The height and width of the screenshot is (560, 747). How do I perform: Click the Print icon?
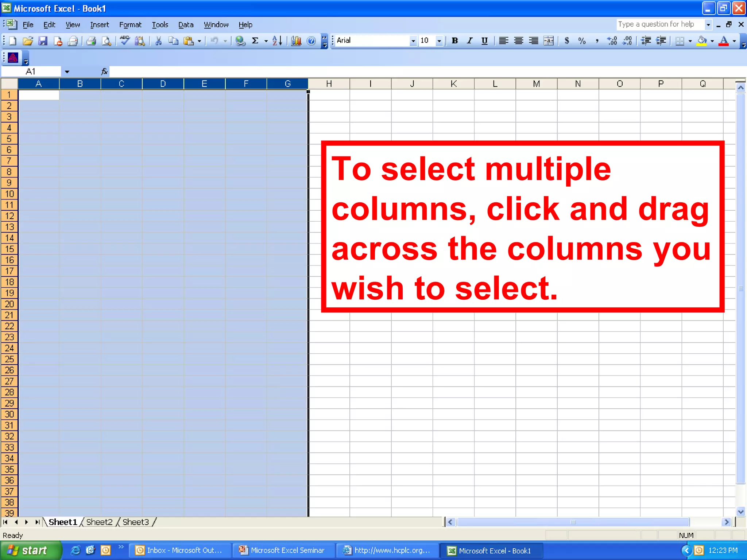coord(91,41)
